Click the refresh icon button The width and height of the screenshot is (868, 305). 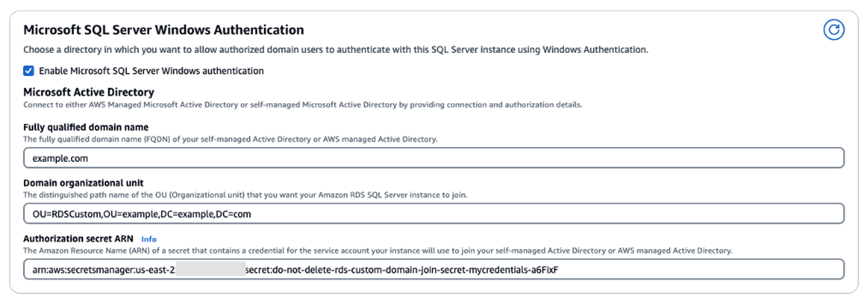tap(834, 30)
